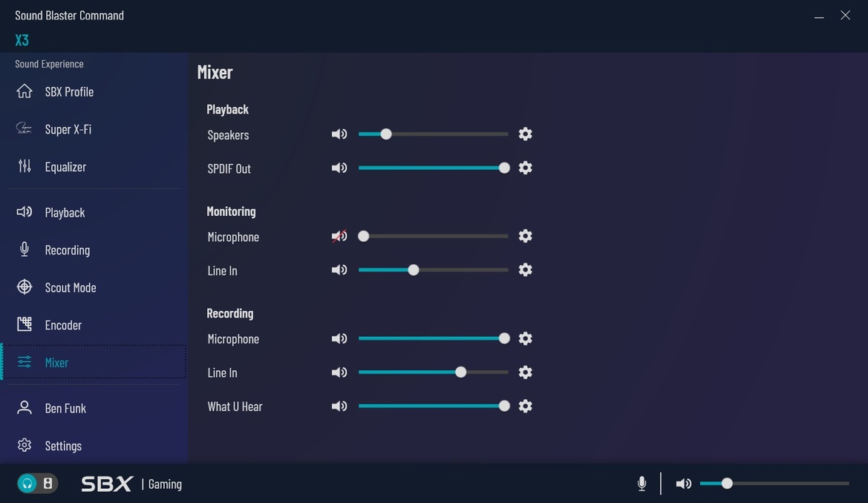868x503 pixels.
Task: Click the Playback section heading in Mixer
Action: point(227,109)
